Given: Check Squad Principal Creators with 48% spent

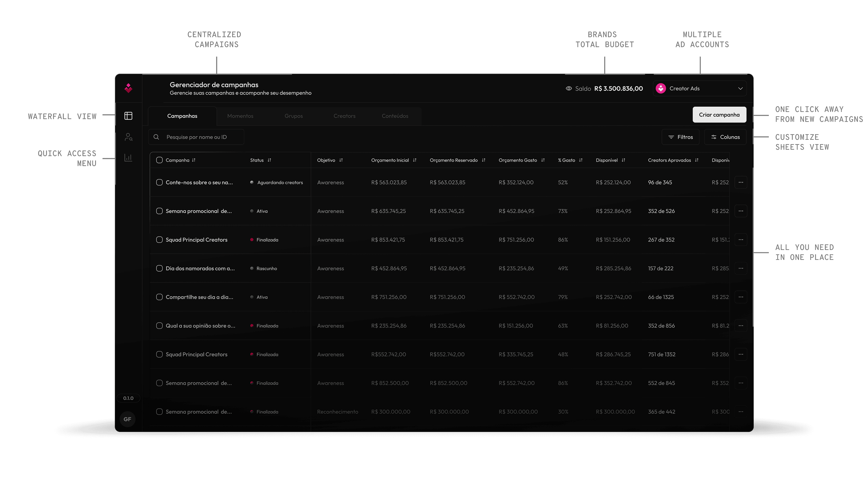Looking at the screenshot, I should point(159,354).
